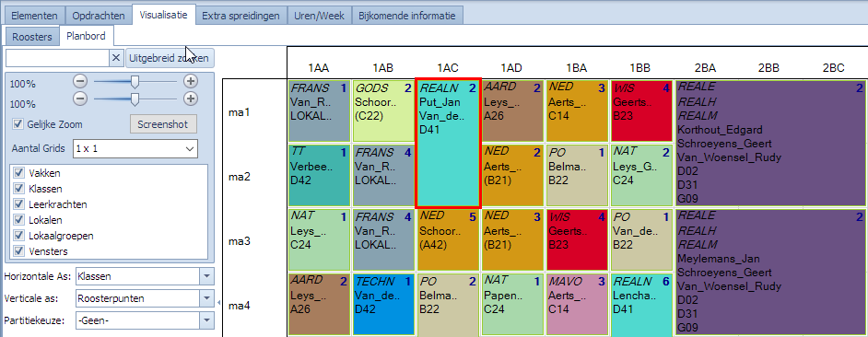
Task: Open the Uren/Week tab
Action: pyautogui.click(x=319, y=16)
